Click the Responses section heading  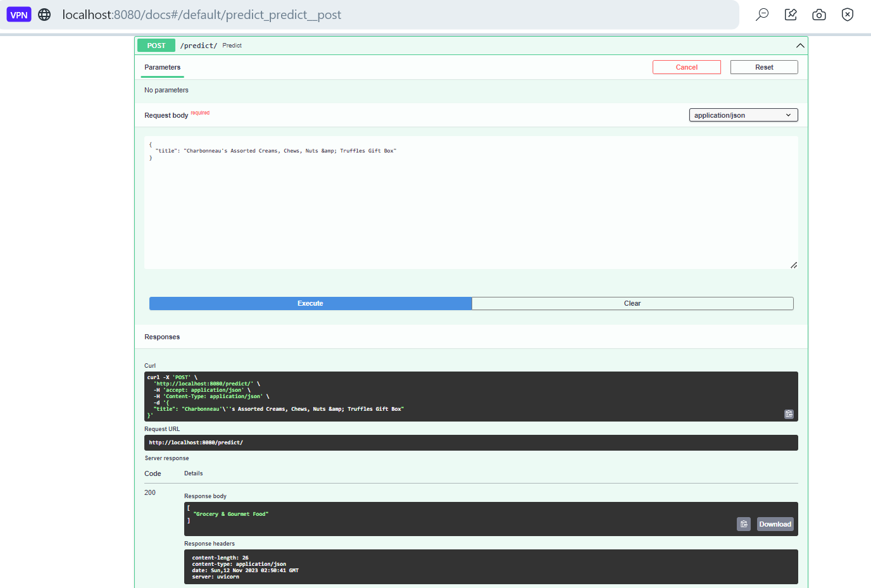tap(162, 337)
